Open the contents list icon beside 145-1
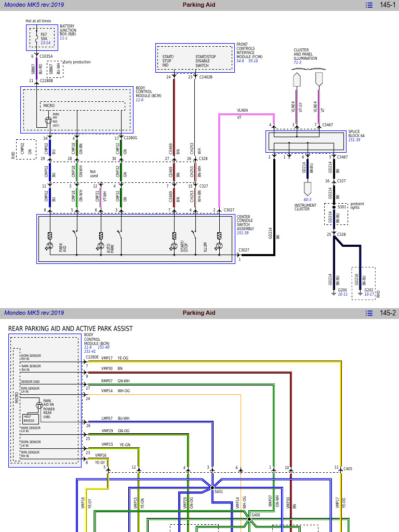 pyautogui.click(x=369, y=5)
